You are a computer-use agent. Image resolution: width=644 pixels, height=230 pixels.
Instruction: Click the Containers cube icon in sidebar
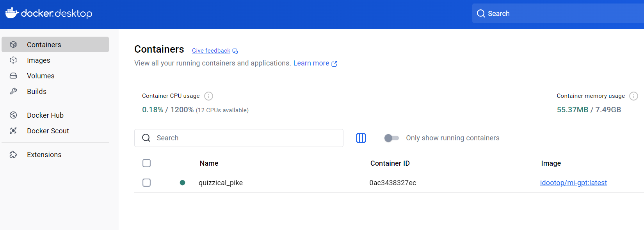tap(13, 44)
